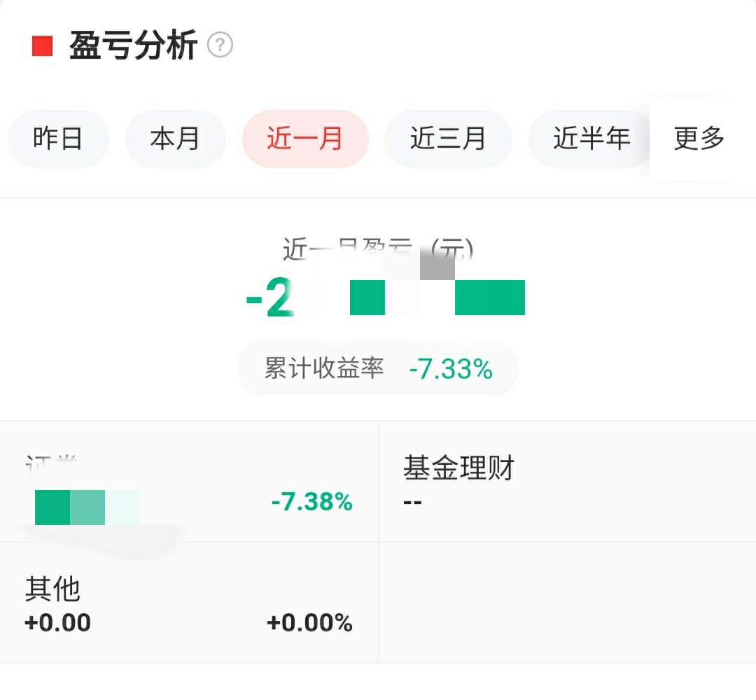Image resolution: width=756 pixels, height=700 pixels.
Task: Click the red square beside 盈亏分析
Action: 43,46
